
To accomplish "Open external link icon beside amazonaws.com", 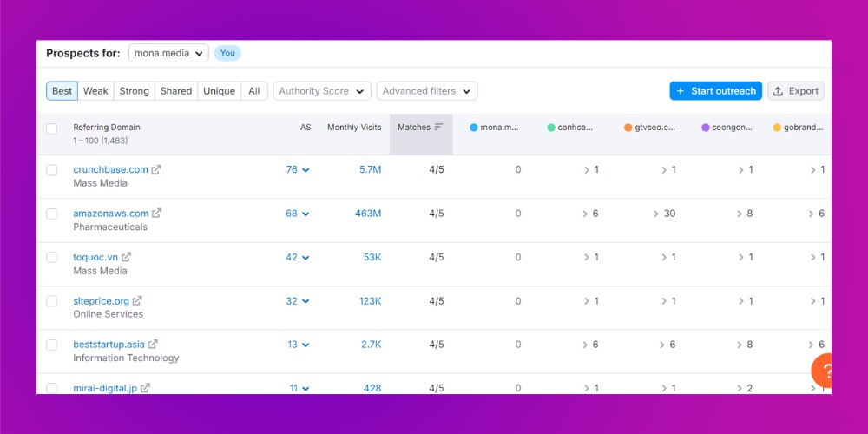I will click(x=157, y=214).
